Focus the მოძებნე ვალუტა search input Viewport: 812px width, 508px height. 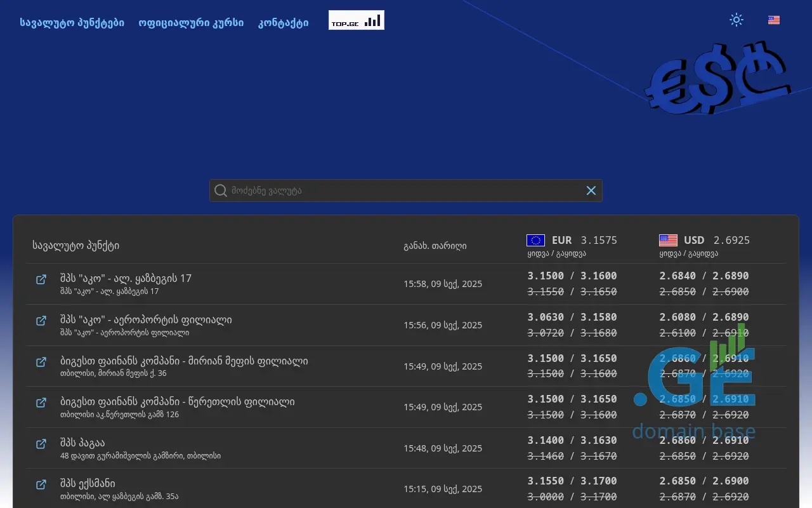[406, 190]
